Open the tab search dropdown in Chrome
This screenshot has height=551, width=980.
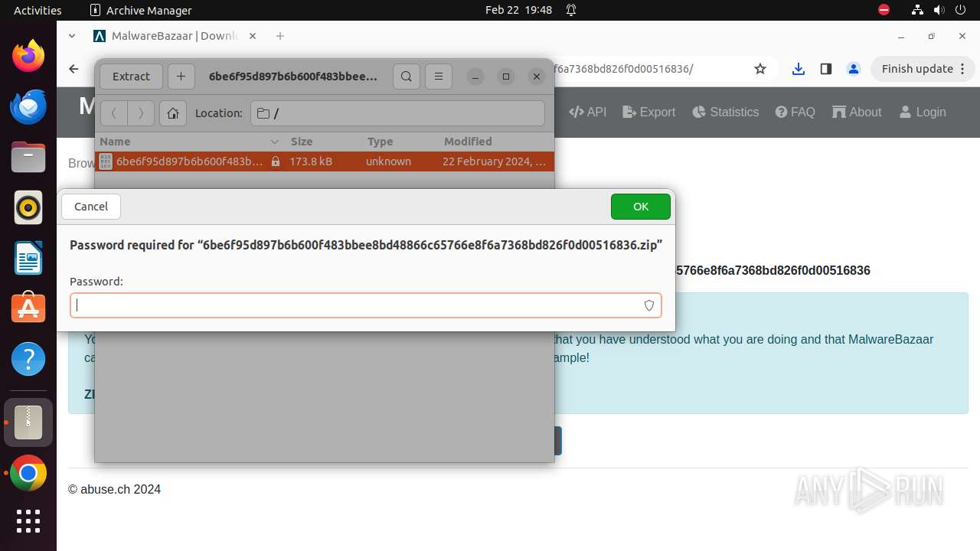[72, 36]
